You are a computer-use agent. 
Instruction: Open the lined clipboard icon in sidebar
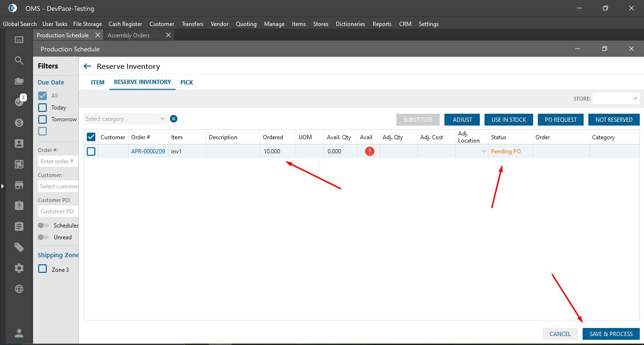tap(19, 226)
